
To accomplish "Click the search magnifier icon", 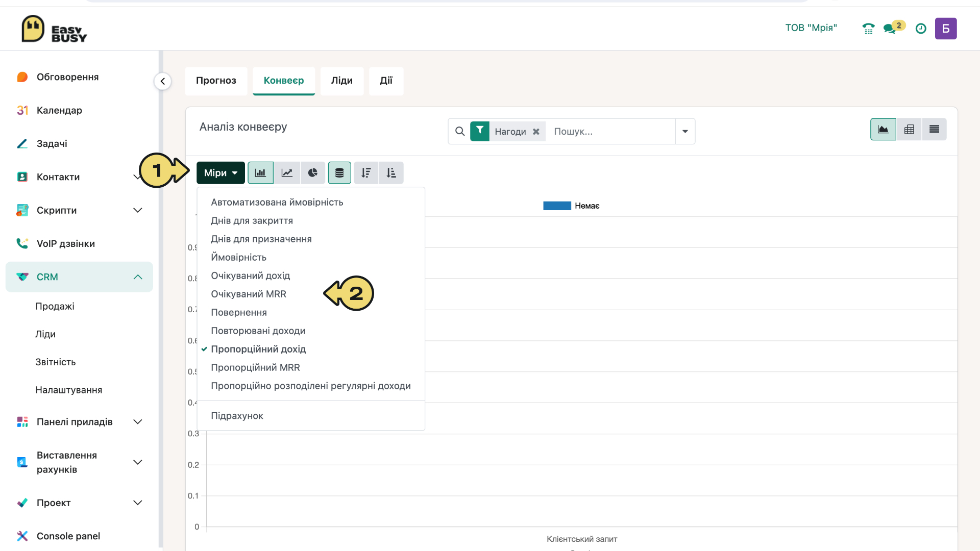I will [460, 131].
